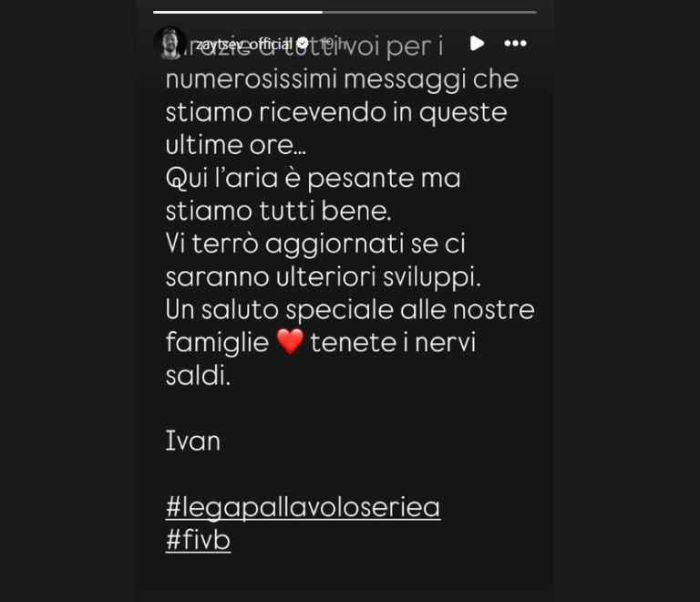The height and width of the screenshot is (602, 700).
Task: Click dark area left of the story
Action: [x=67, y=301]
